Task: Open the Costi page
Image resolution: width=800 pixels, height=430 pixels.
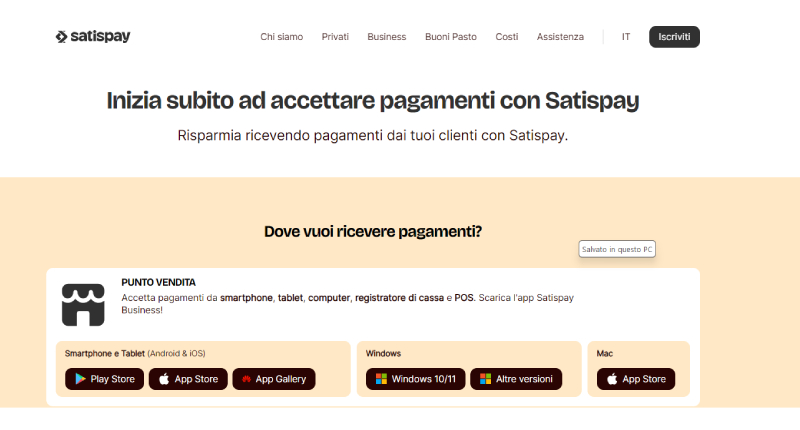Action: pos(507,37)
